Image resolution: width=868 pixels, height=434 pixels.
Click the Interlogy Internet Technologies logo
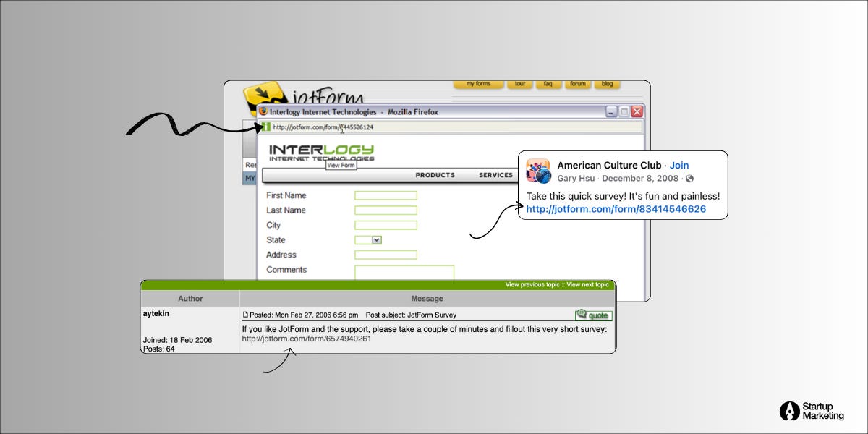tap(322, 153)
